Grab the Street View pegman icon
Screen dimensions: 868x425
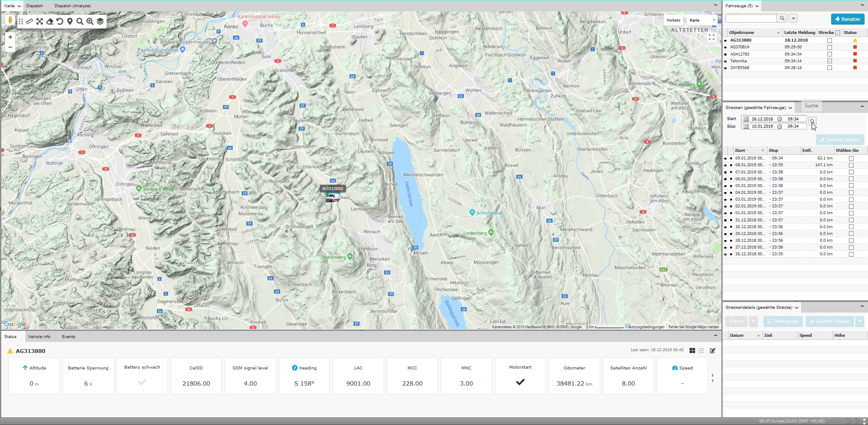pyautogui.click(x=10, y=20)
